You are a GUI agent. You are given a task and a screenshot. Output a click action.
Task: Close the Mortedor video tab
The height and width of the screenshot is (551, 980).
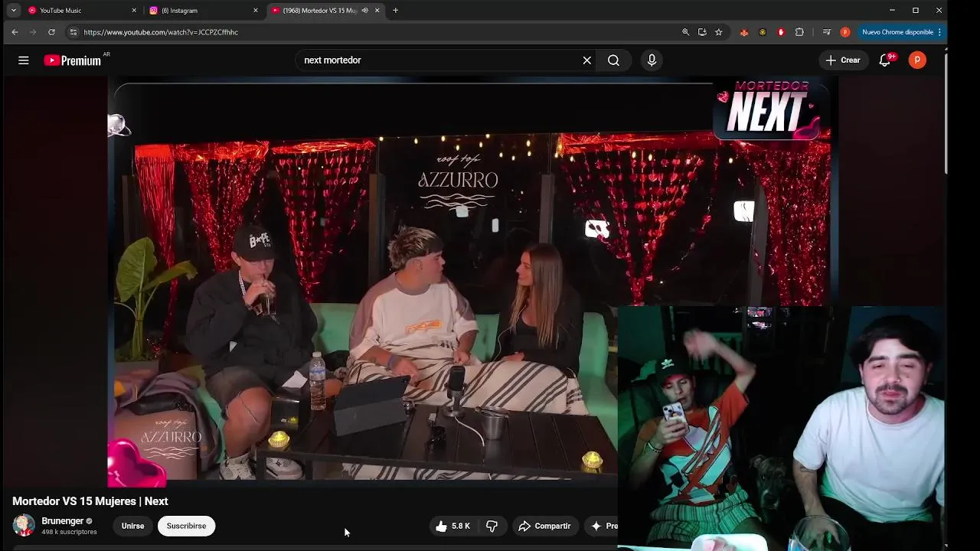point(377,11)
